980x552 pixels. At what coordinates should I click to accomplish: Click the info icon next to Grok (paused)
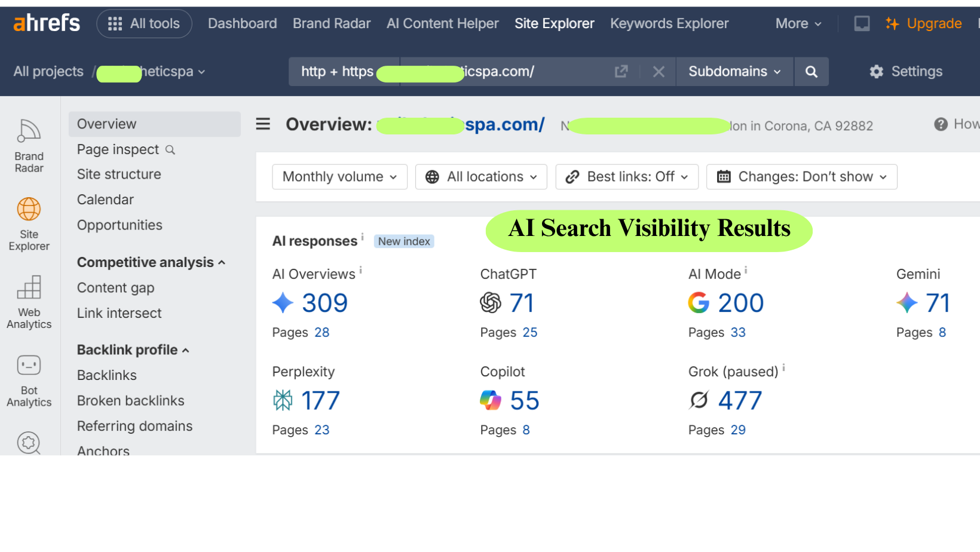pos(783,367)
